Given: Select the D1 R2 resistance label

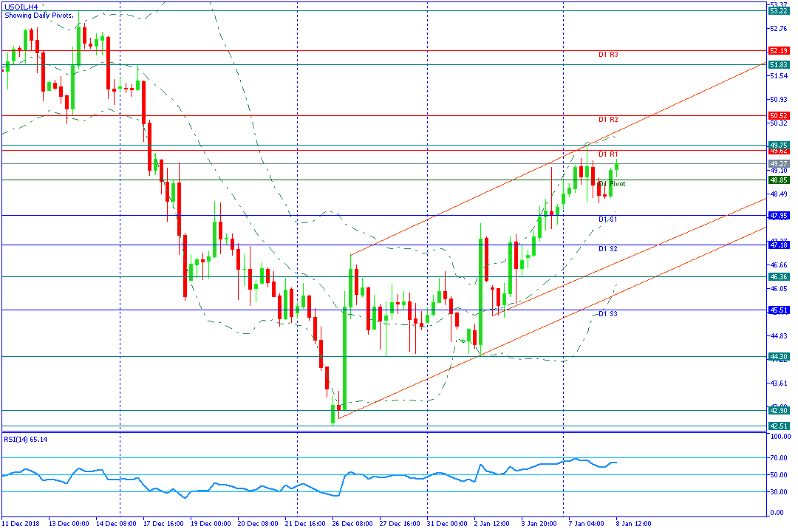Looking at the screenshot, I should tap(608, 120).
